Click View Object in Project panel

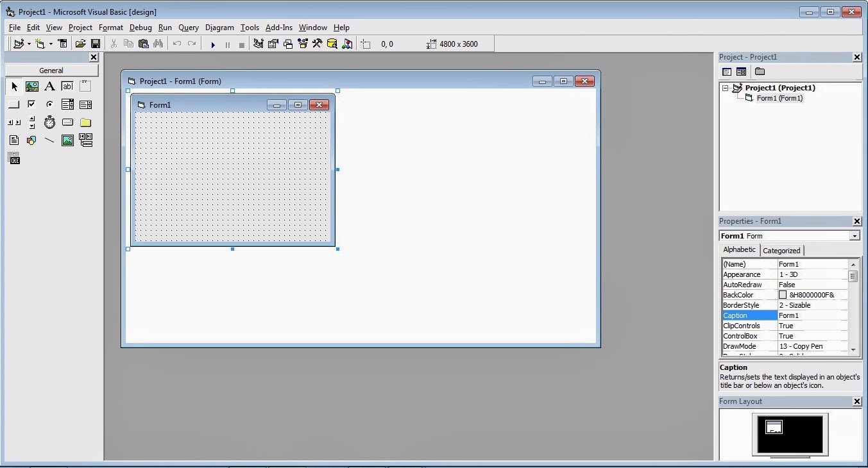(x=741, y=72)
